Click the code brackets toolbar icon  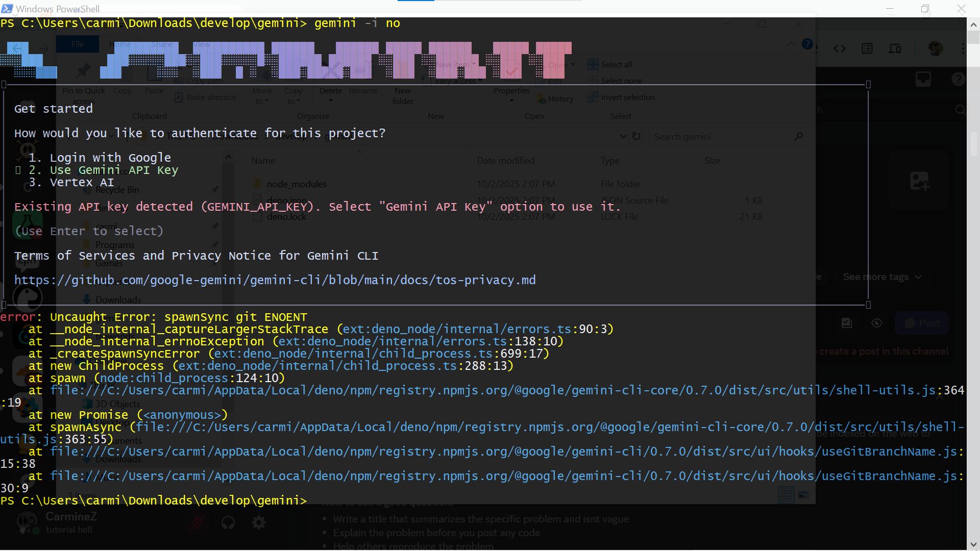coord(840,48)
